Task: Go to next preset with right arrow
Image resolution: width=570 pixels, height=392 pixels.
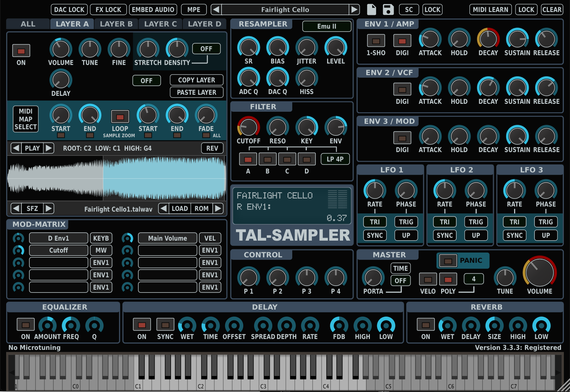Action: click(354, 9)
